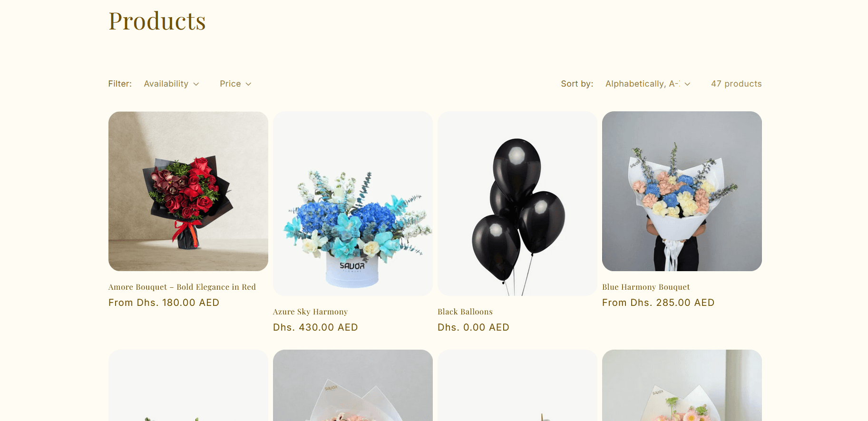This screenshot has width=868, height=421.
Task: Click the Blue Harmony Bouquet title link
Action: point(646,287)
